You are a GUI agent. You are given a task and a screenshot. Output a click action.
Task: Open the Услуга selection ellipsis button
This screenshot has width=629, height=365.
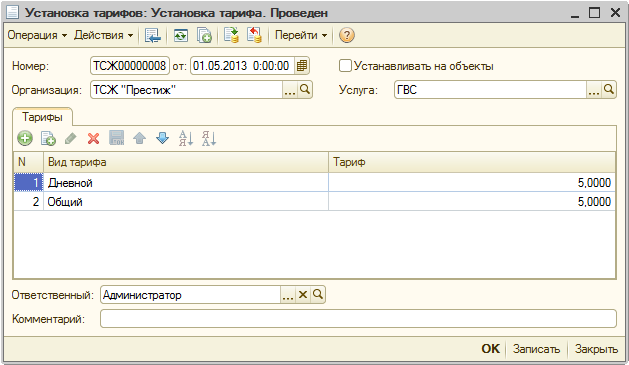coord(594,90)
